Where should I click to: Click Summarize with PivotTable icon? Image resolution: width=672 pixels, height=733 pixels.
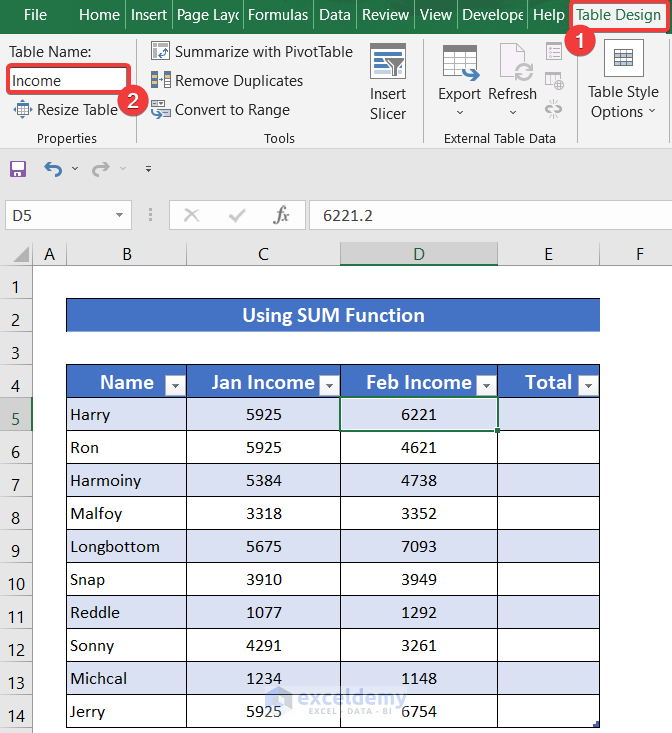[160, 51]
